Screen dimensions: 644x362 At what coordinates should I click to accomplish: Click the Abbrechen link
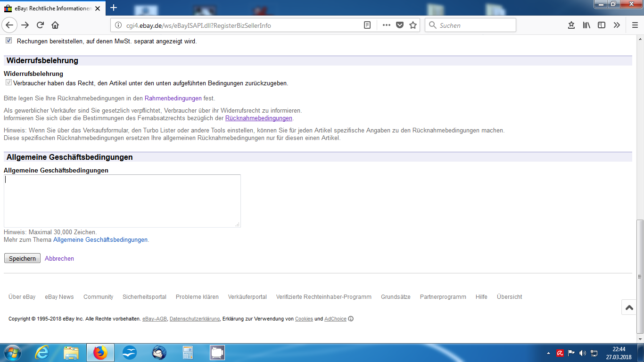(x=59, y=259)
